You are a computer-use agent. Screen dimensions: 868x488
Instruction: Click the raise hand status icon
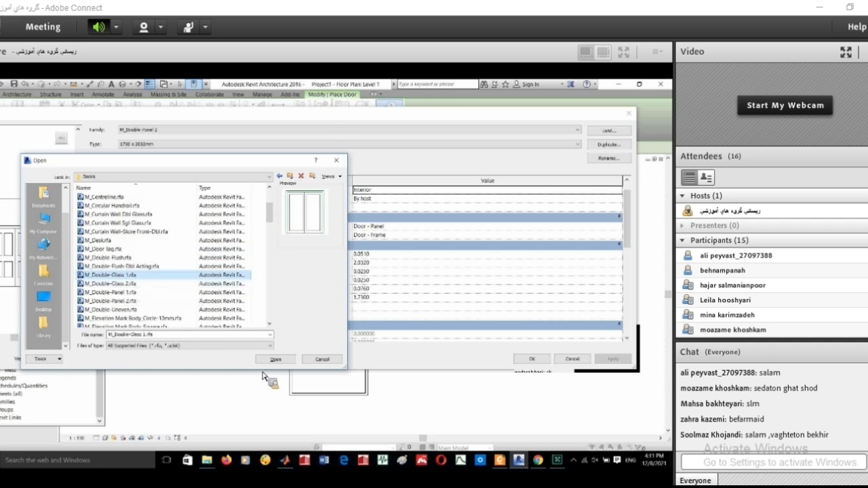click(x=188, y=27)
